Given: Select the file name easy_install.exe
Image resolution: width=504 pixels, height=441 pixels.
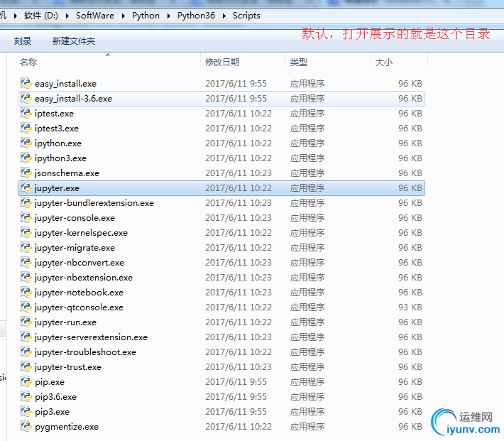Looking at the screenshot, I should (65, 84).
